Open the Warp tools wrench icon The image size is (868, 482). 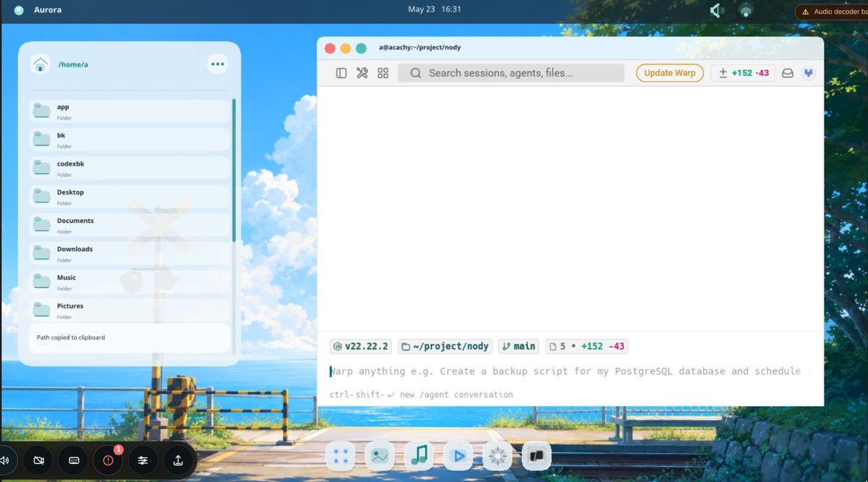coord(362,73)
